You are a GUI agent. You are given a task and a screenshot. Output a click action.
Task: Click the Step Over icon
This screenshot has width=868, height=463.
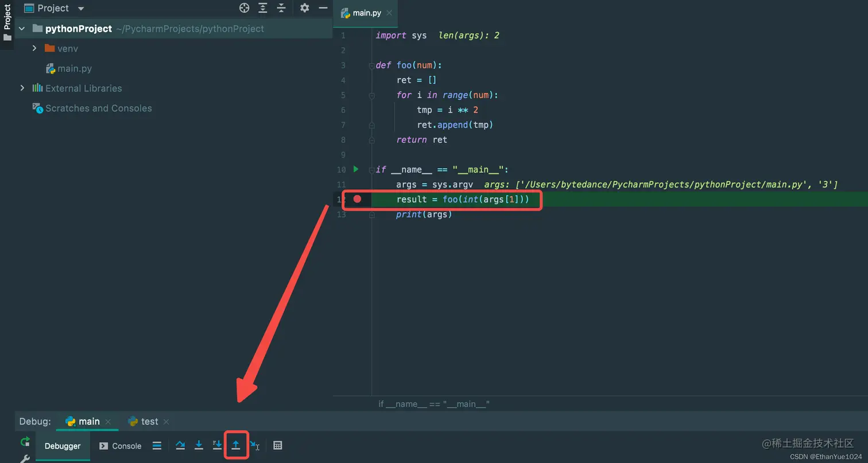[x=180, y=446]
